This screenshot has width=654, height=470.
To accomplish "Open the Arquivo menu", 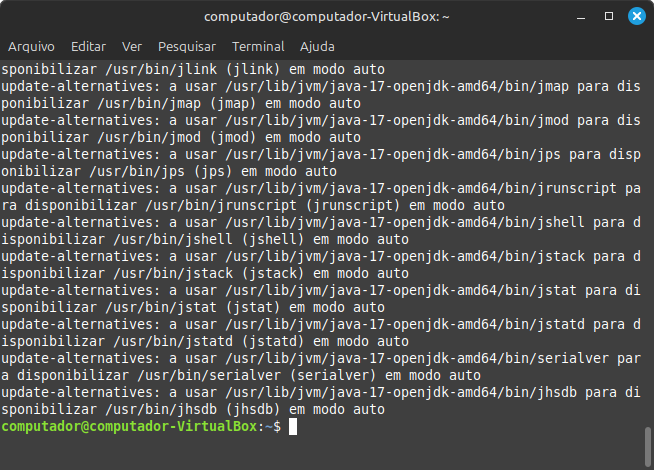I will tap(31, 47).
